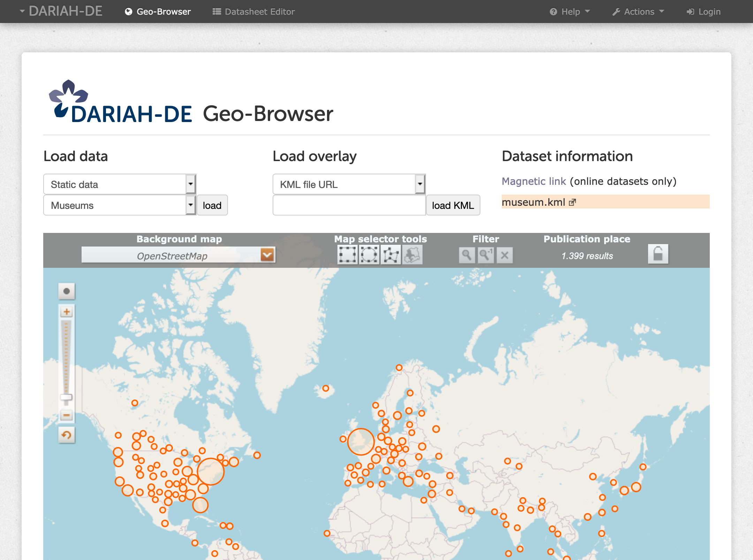Click the 'Geo-Browser' page title text

(268, 114)
